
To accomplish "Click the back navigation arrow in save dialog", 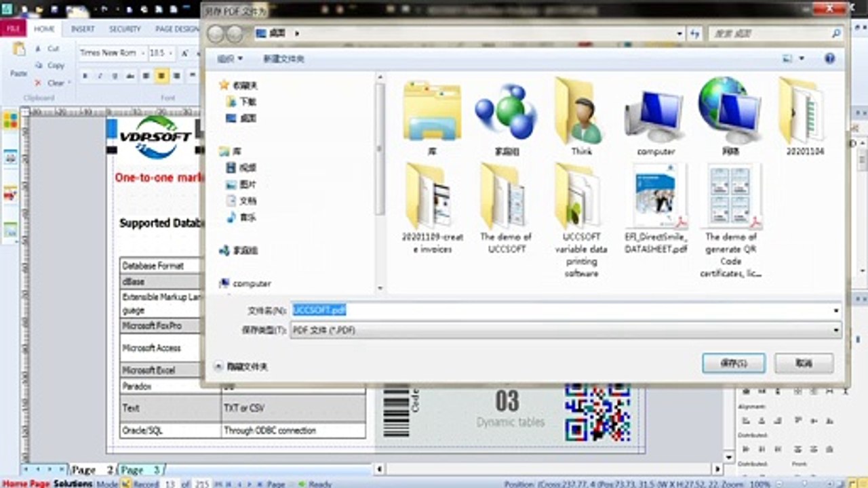I will (216, 33).
